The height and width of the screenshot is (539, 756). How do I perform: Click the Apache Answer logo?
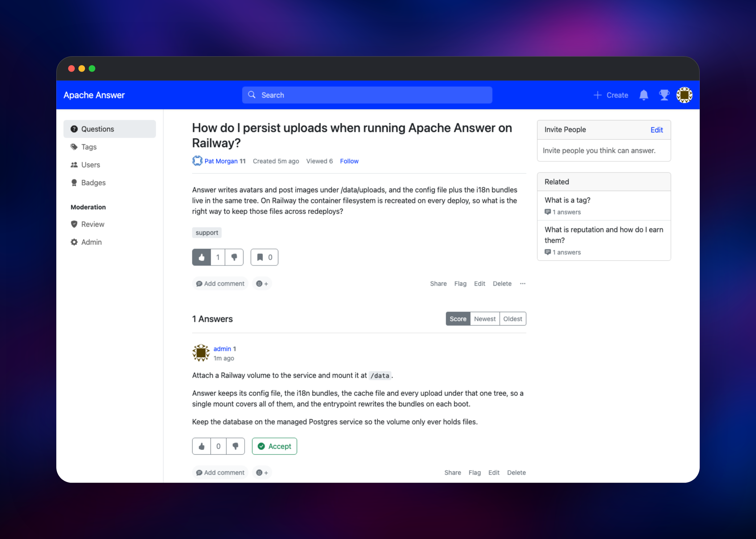click(94, 95)
